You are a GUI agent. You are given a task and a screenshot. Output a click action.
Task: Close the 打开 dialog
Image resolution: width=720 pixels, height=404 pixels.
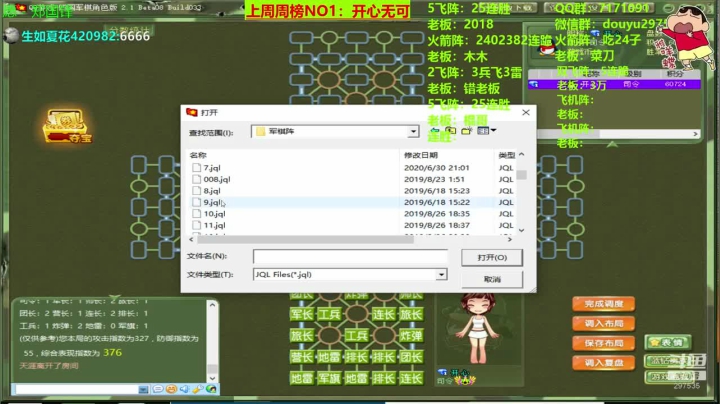[x=526, y=112]
